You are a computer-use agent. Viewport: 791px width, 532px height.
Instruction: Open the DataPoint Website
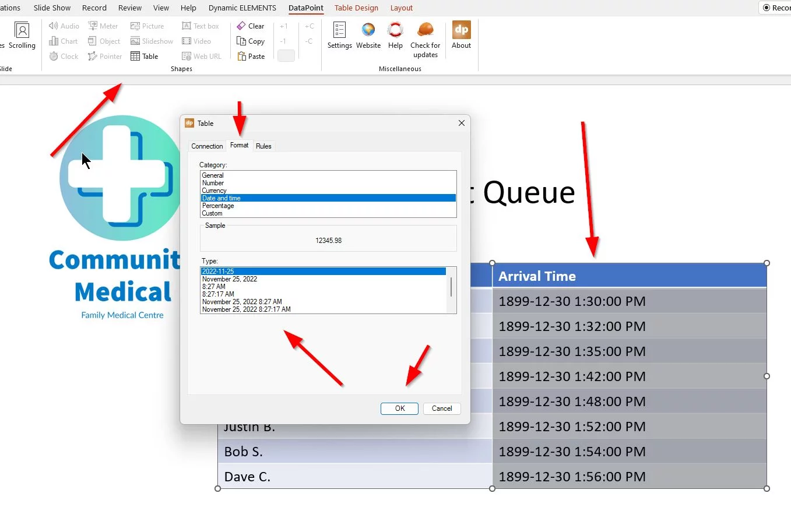tap(368, 36)
